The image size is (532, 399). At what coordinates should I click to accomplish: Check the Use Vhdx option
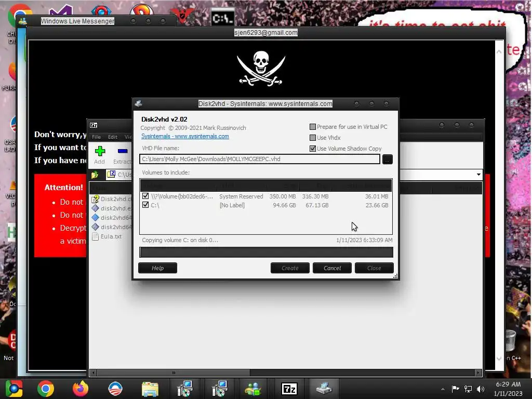(x=313, y=138)
